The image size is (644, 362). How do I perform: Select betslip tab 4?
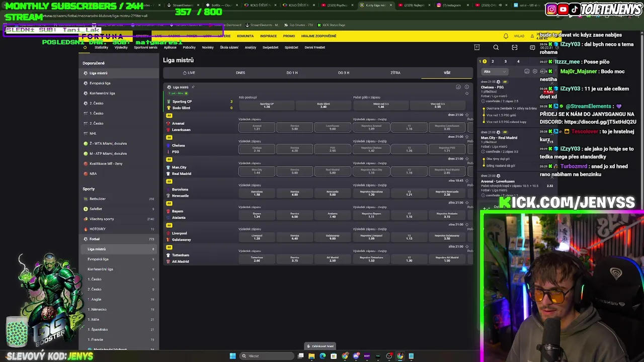click(x=518, y=61)
